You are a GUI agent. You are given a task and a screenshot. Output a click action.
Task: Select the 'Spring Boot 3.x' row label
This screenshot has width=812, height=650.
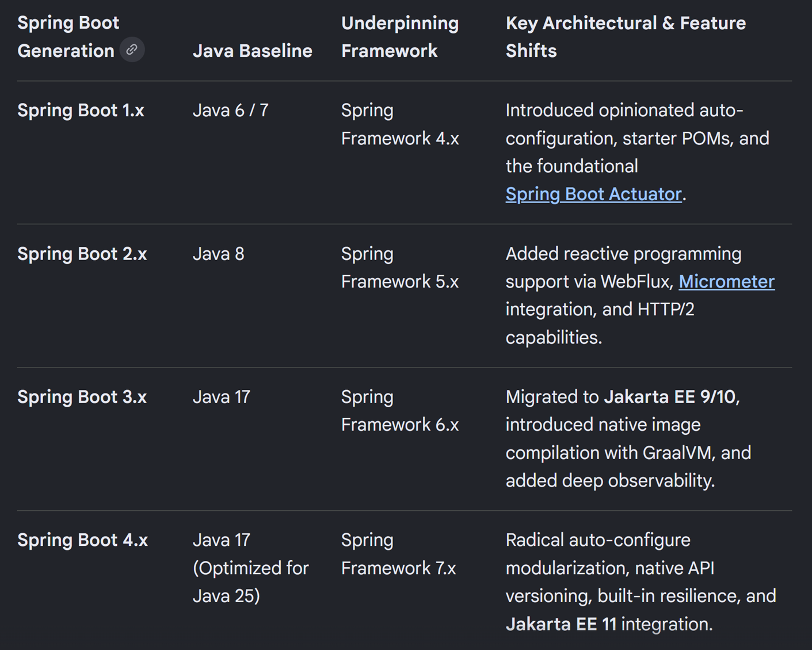[82, 397]
